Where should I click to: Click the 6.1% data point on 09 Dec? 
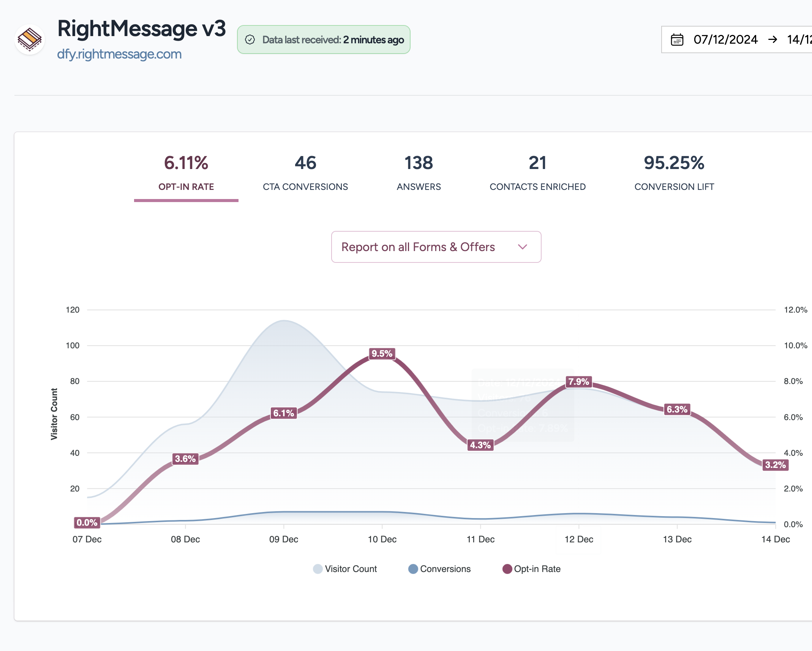pos(284,413)
